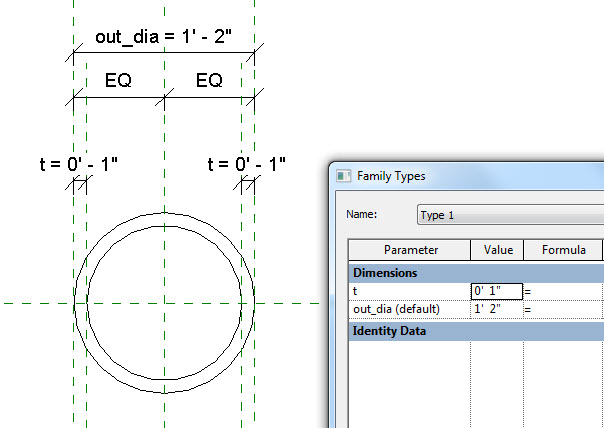Toggle the left EQ equality constraint label

coord(118,80)
